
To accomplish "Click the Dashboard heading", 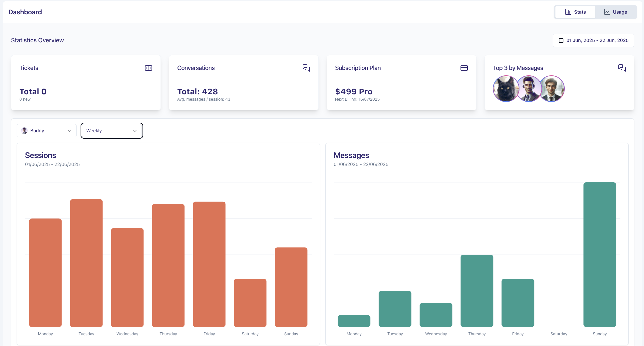I will coord(25,12).
